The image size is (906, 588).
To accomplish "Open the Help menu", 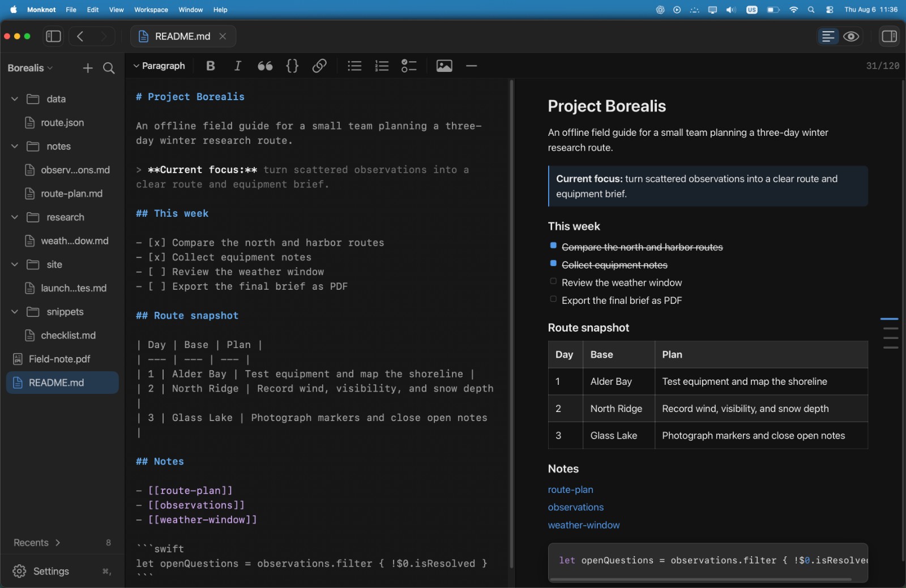I will click(220, 10).
